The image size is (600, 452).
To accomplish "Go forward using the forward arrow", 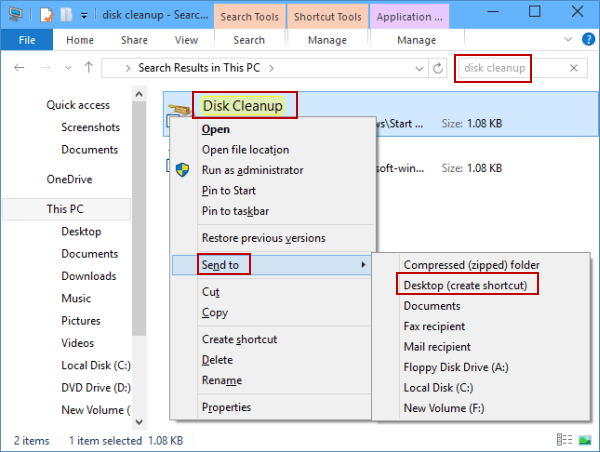I will 46,68.
